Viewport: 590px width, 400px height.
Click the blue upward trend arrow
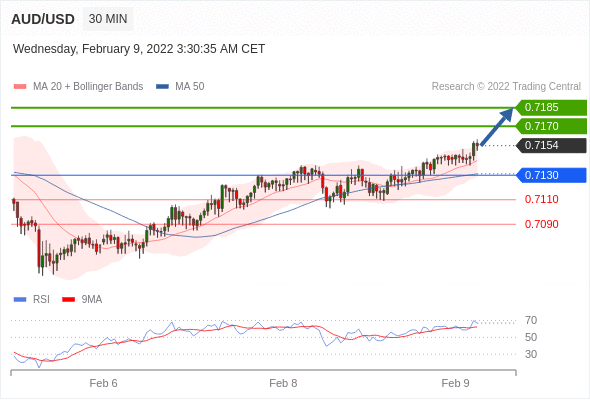497,126
